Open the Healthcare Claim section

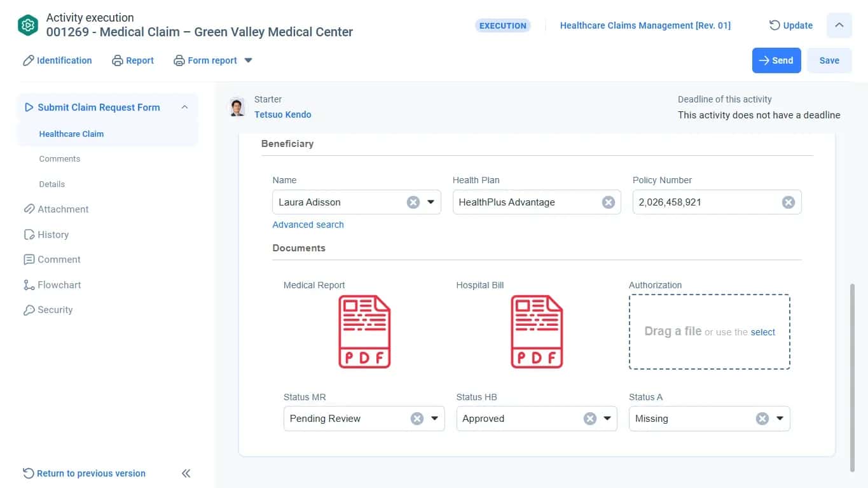coord(71,134)
